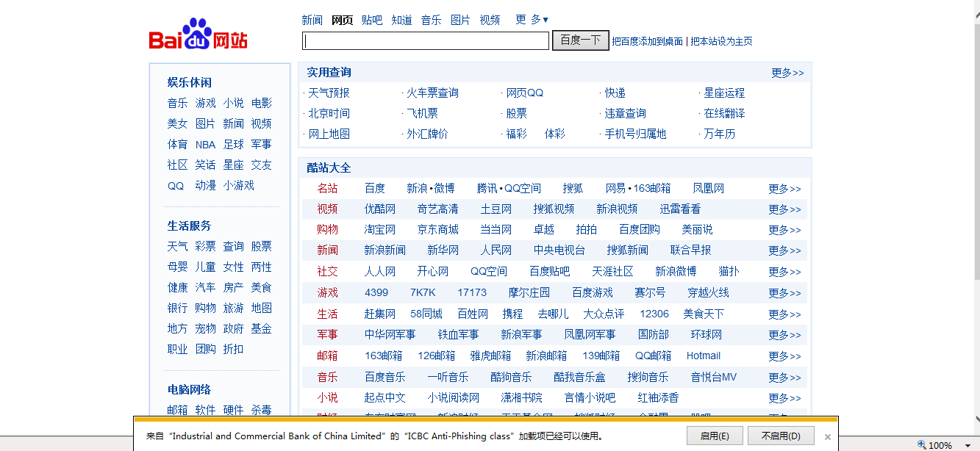Expand 更多>> in the 小说 row
This screenshot has height=451, width=980.
[785, 398]
